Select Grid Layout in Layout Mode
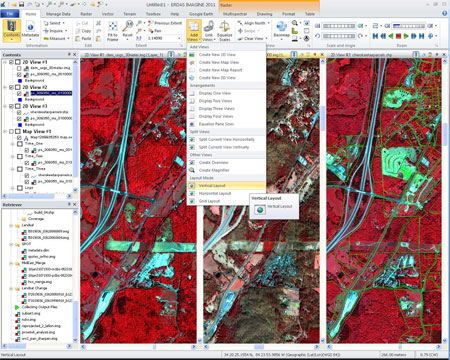The height and width of the screenshot is (360, 450). coord(226,201)
